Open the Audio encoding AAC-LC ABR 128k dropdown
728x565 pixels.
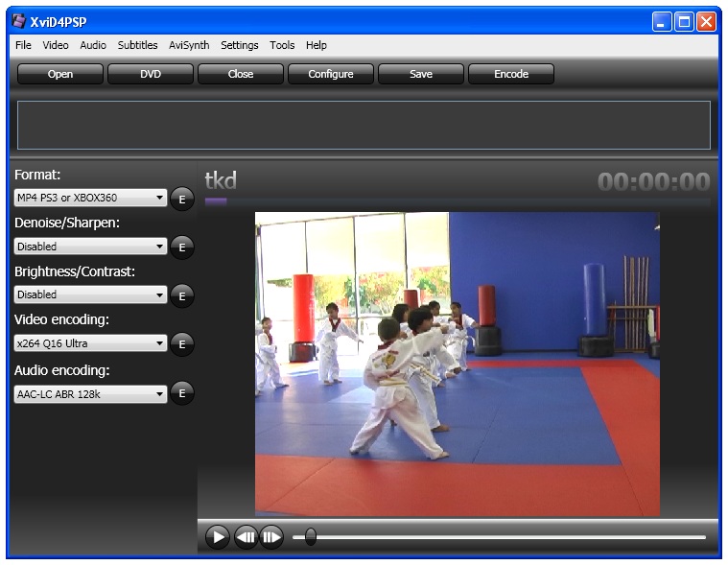(x=90, y=394)
